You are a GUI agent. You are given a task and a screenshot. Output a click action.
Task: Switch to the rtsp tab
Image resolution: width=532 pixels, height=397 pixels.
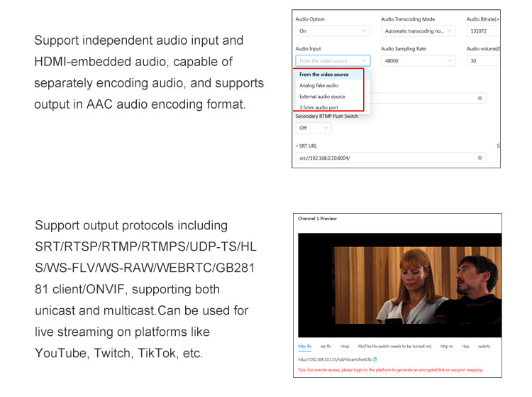(465, 347)
